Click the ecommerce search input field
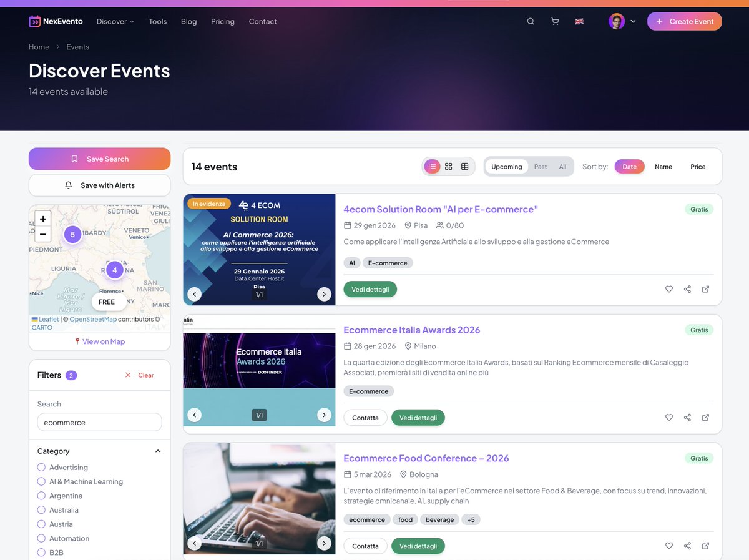The width and height of the screenshot is (749, 560). tap(99, 422)
